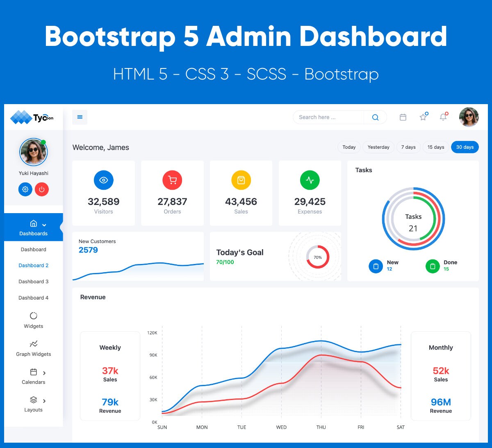Click the Widgets sidebar icon

tap(33, 315)
